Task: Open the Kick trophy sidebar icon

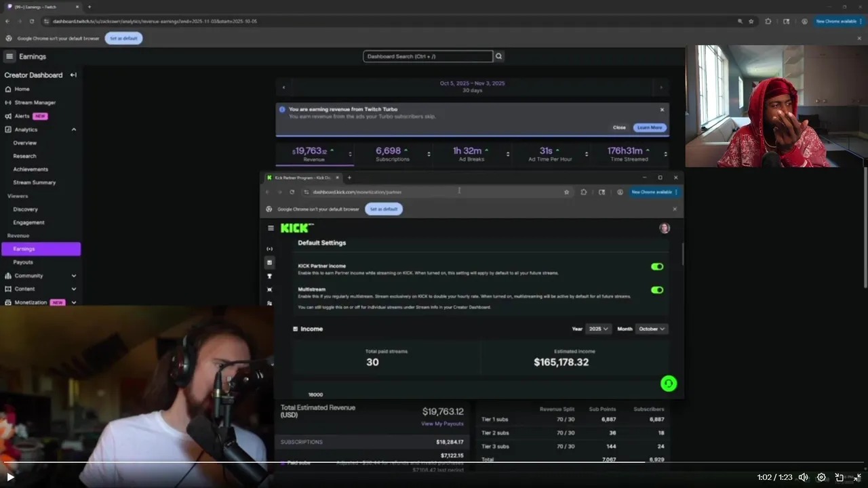Action: (270, 276)
